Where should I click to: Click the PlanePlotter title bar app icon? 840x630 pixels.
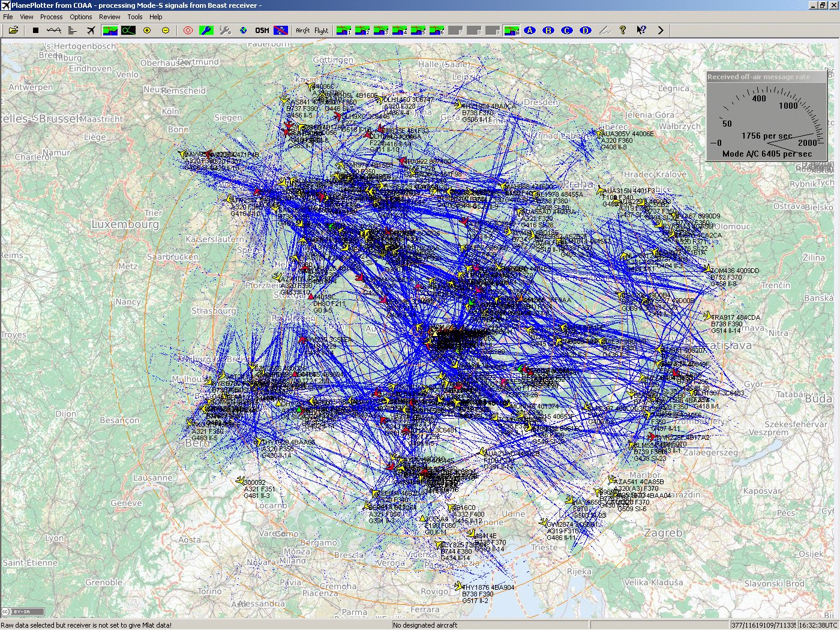[x=6, y=5]
